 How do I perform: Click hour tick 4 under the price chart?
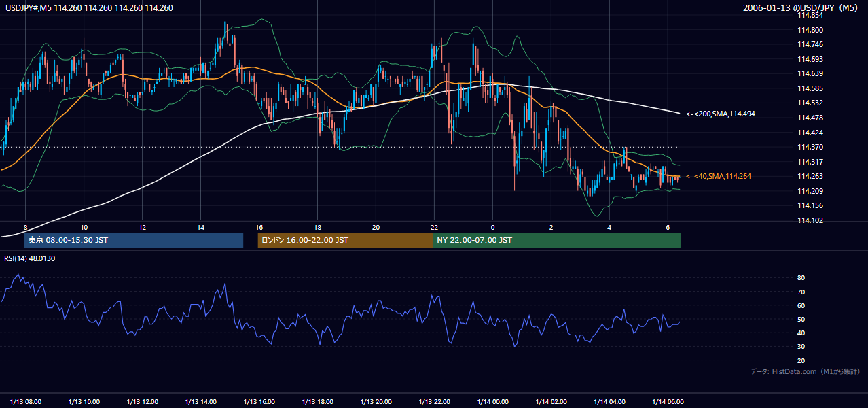tap(609, 227)
